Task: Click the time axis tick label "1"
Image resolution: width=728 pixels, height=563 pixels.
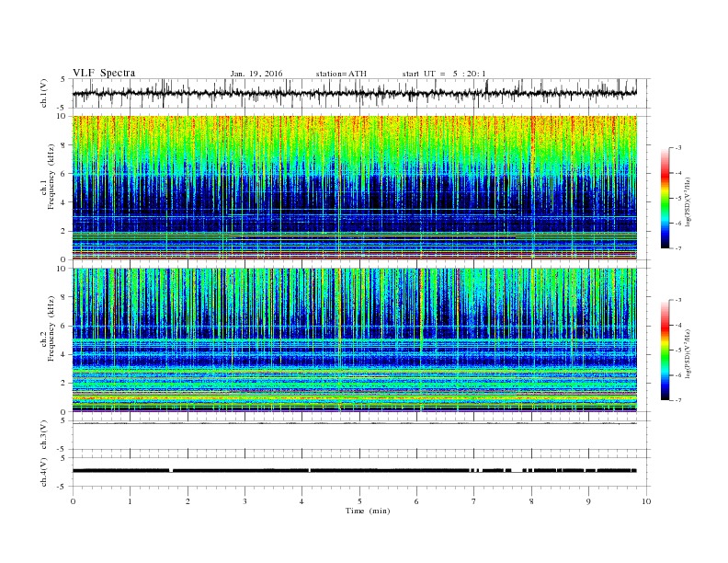Action: coord(131,501)
